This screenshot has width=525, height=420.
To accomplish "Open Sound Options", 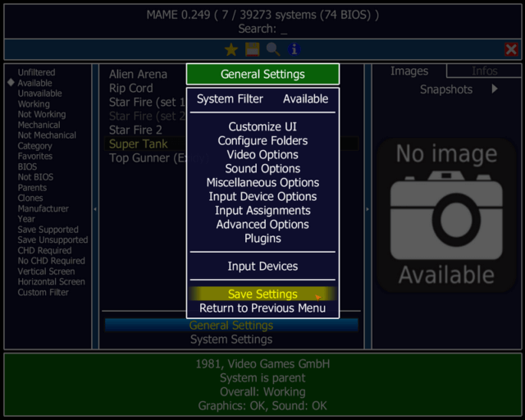I will [262, 168].
